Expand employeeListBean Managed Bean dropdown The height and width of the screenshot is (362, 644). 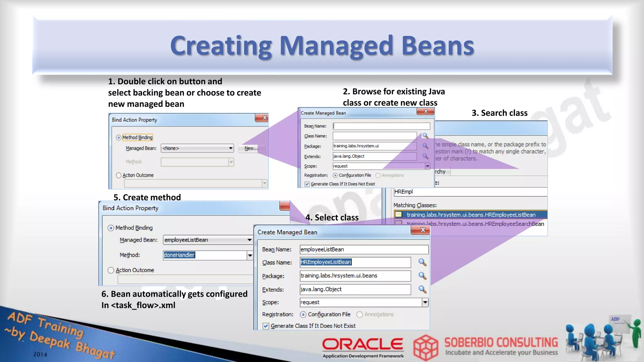(x=249, y=240)
